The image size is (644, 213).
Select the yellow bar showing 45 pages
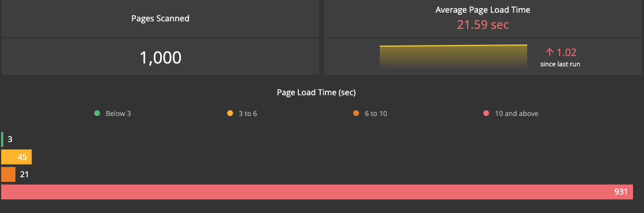(x=16, y=157)
